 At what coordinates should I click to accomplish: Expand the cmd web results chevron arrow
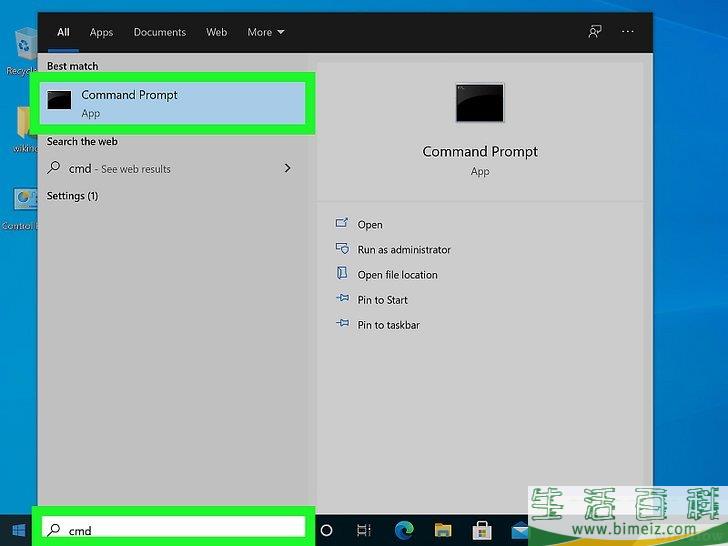coord(288,168)
